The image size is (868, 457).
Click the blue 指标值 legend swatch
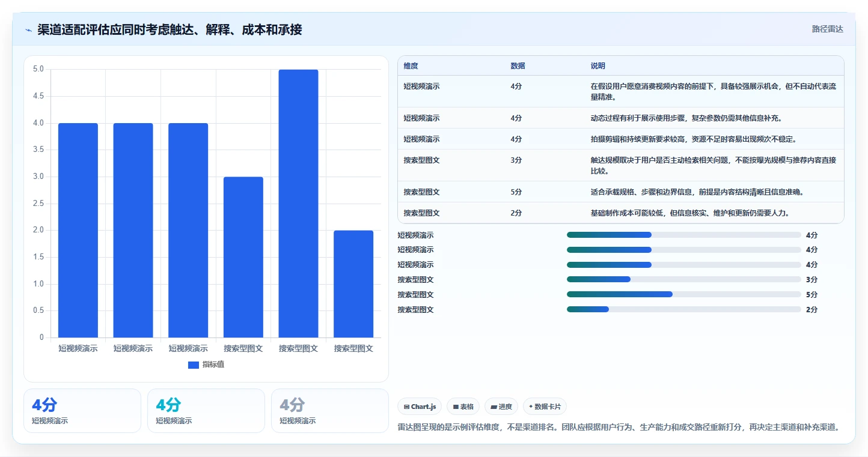point(194,365)
